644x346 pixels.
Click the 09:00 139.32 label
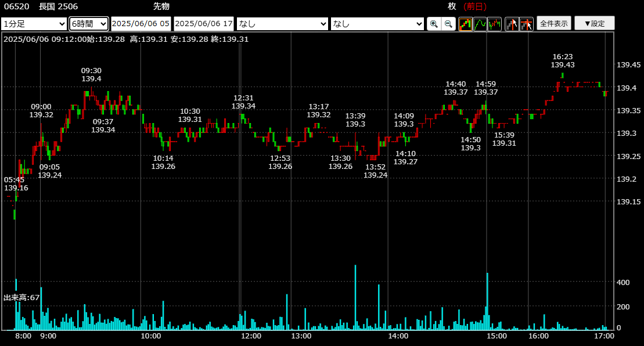[41, 111]
